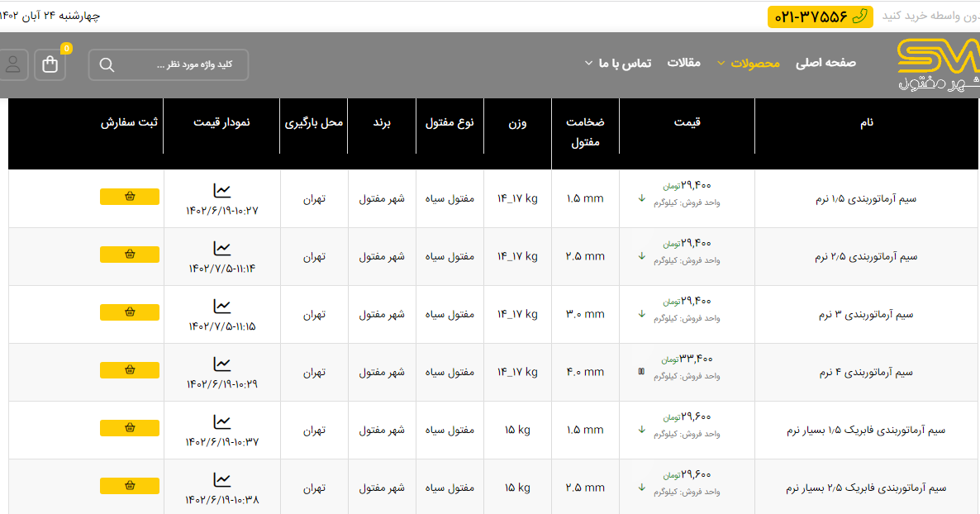Open the مقالات menu item
Viewport: 980px width, 514px height.
683,63
